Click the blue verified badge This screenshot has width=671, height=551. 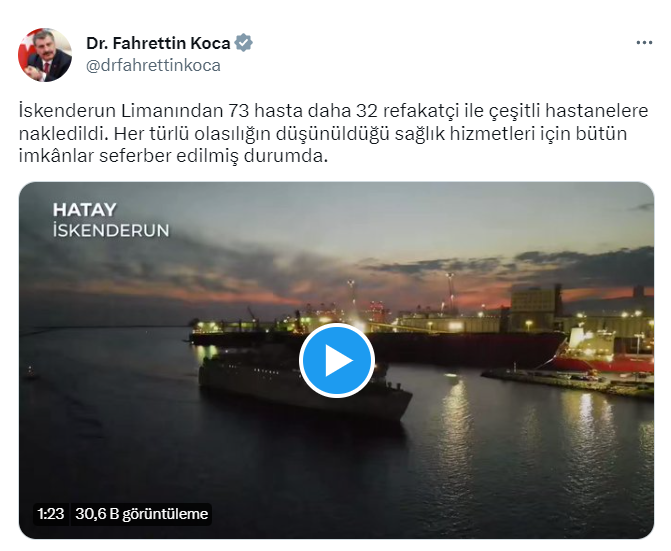pos(243,43)
